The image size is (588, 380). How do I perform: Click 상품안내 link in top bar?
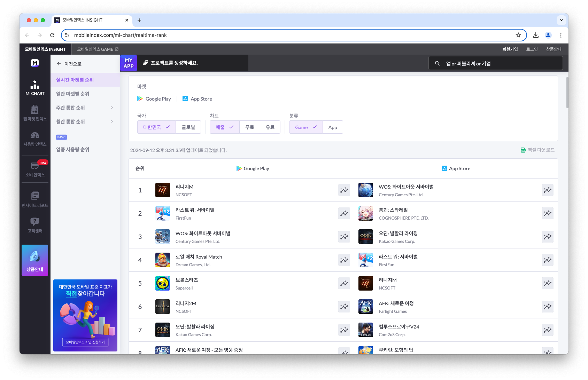[x=554, y=49]
